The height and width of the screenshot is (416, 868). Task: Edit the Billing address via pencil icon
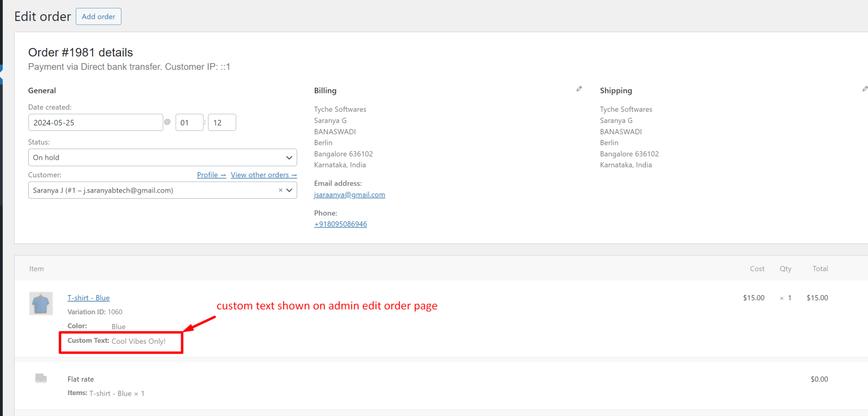(x=579, y=89)
